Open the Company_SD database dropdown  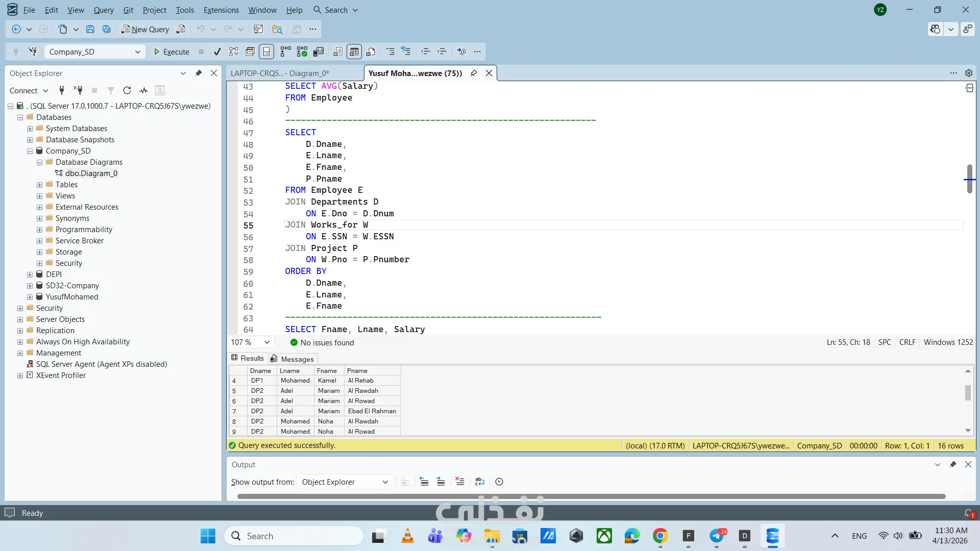click(x=137, y=52)
